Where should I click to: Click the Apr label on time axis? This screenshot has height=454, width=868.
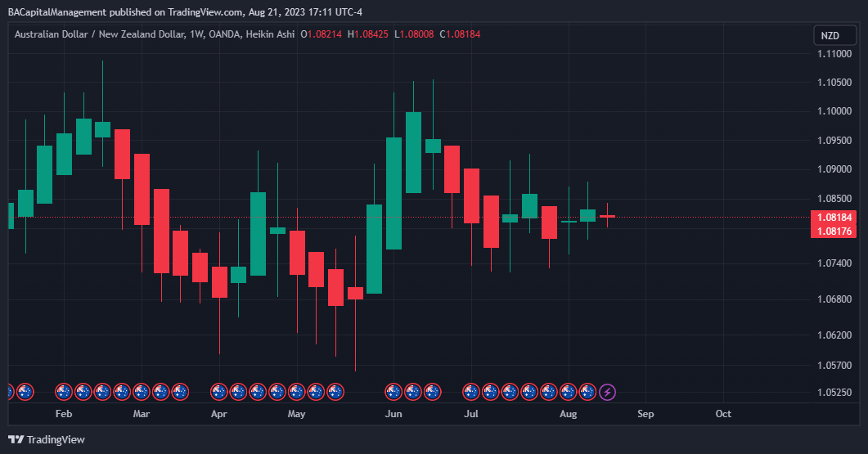point(218,414)
